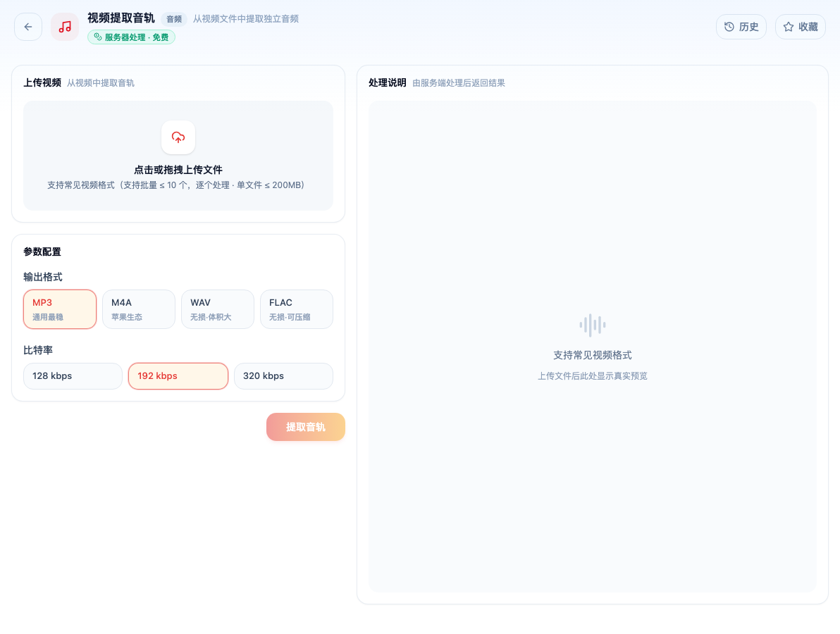Open 历史 history panel

pos(741,27)
